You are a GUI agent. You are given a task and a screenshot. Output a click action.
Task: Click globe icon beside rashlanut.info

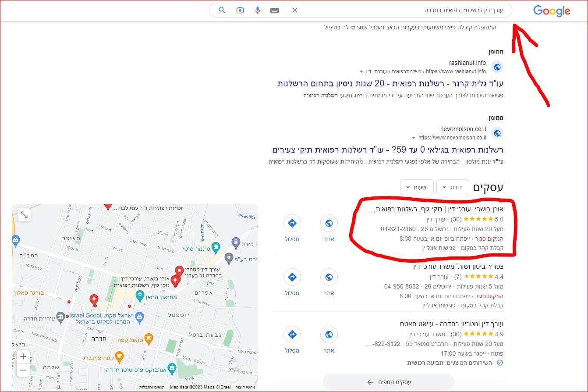click(497, 67)
